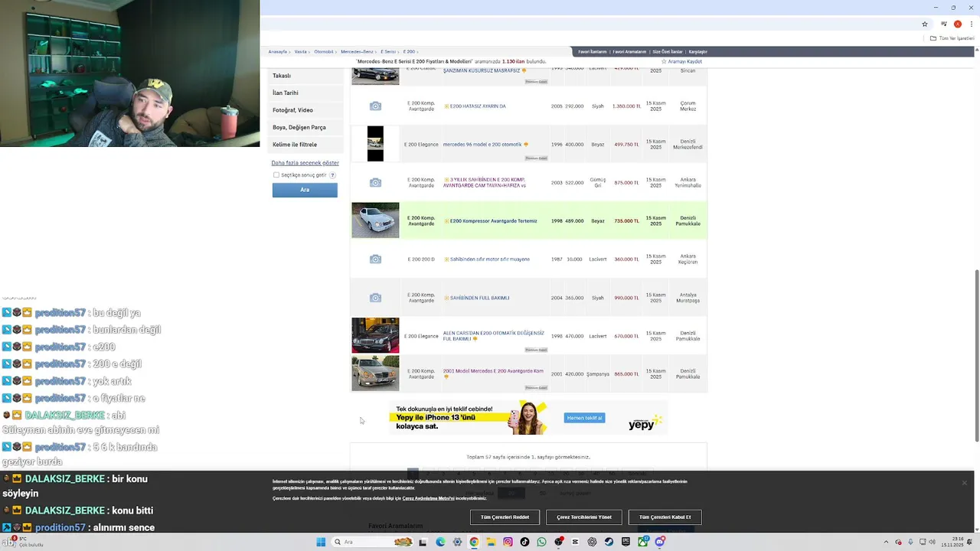Click Çerez Tercihlerimi Yönet button
This screenshot has height=551, width=980.
click(584, 517)
